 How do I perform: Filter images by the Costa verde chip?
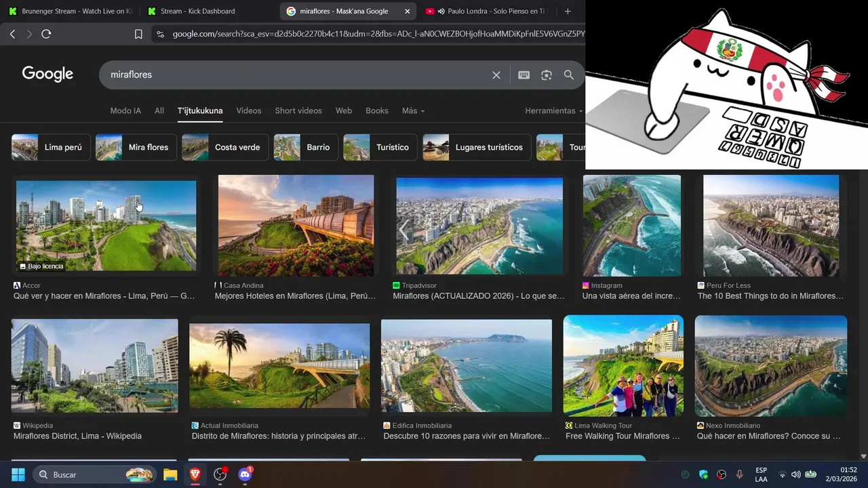[x=225, y=147]
